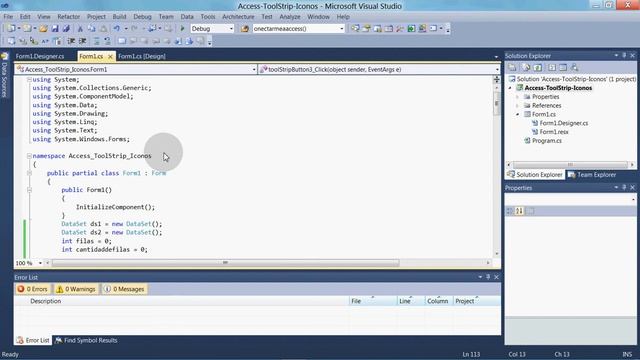This screenshot has width=640, height=360.
Task: Open Solution Explorer from the toolbar icon
Action: pyautogui.click(x=356, y=29)
